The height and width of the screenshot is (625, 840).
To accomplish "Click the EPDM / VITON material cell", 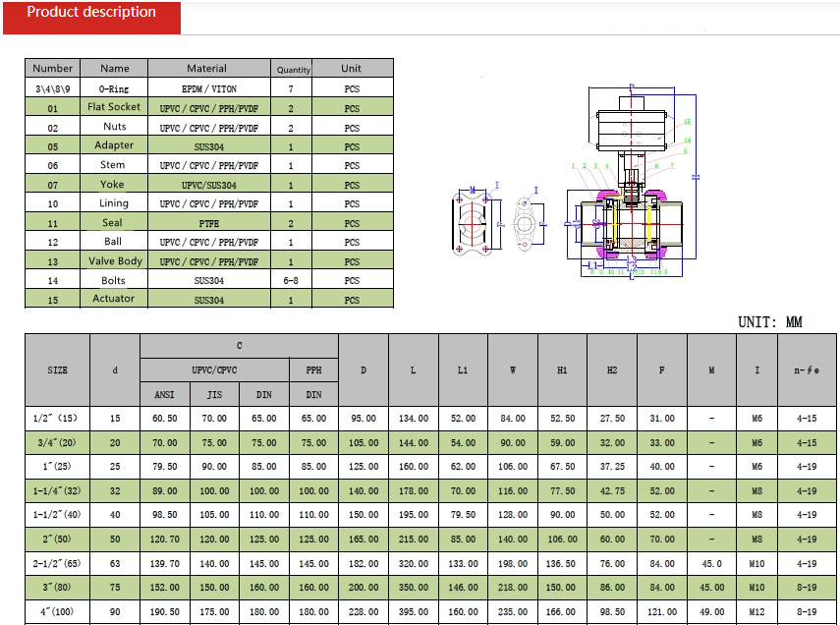I will coord(208,87).
